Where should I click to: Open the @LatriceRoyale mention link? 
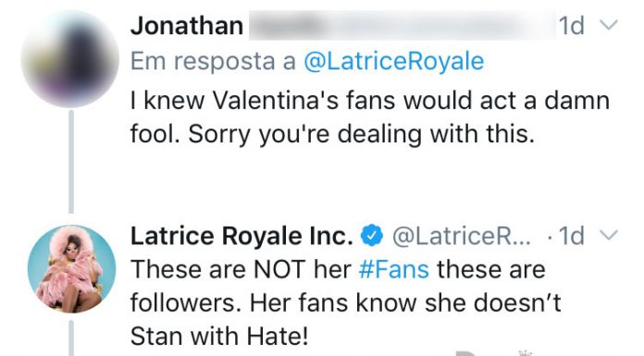click(x=394, y=62)
